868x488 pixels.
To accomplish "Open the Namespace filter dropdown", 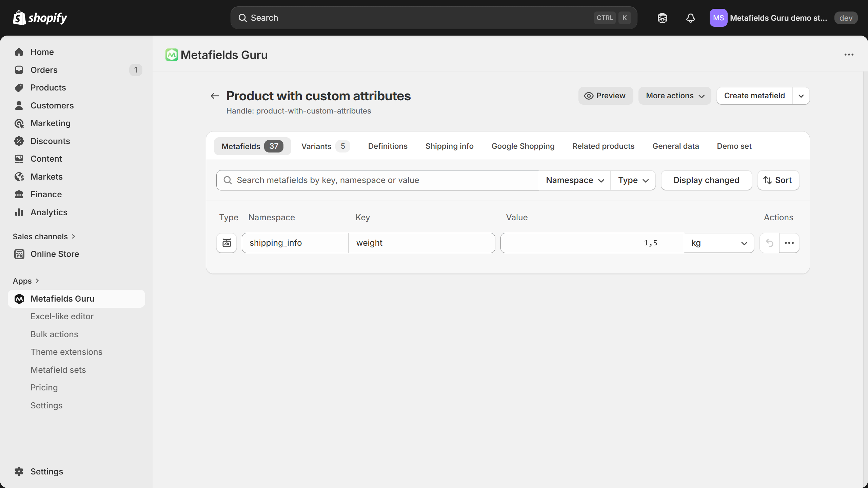I will pyautogui.click(x=575, y=180).
